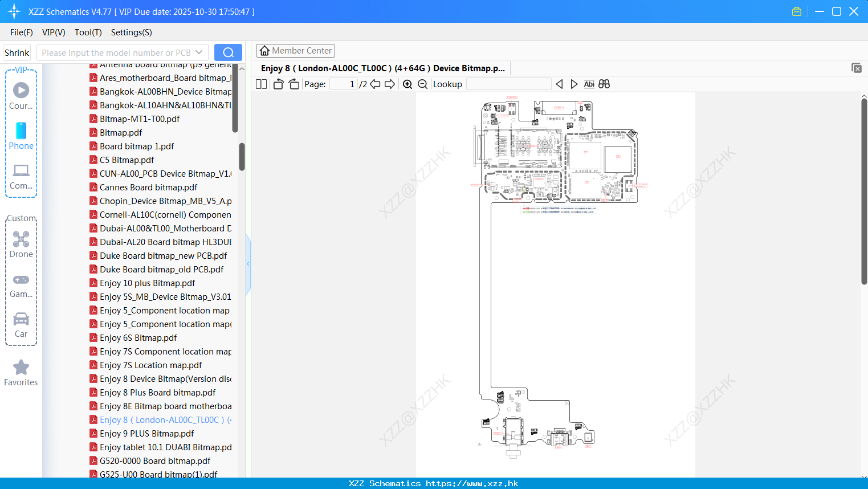Open the Settings(S) menu
The image size is (868, 489).
coord(132,32)
